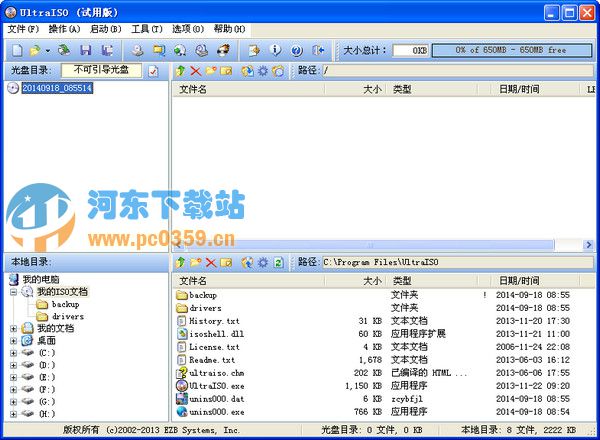The width and height of the screenshot is (600, 440).
Task: Select the backup folder in local tree
Action: tap(65, 304)
